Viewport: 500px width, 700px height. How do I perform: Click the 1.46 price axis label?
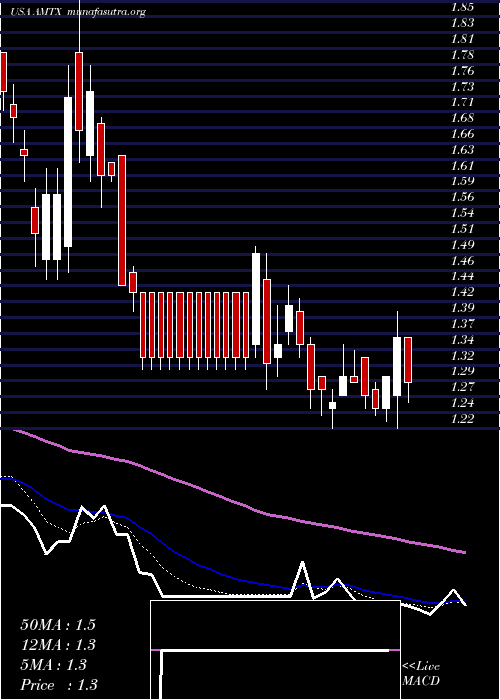click(462, 260)
